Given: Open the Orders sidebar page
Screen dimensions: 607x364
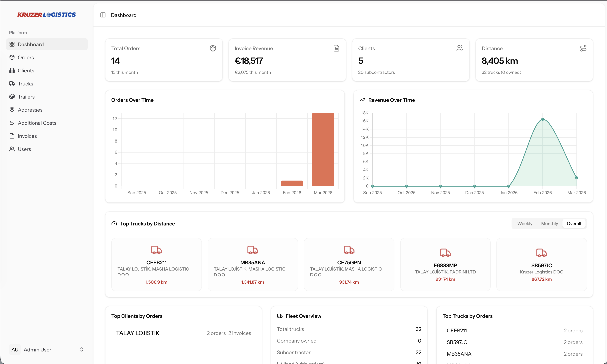Looking at the screenshot, I should pyautogui.click(x=26, y=57).
